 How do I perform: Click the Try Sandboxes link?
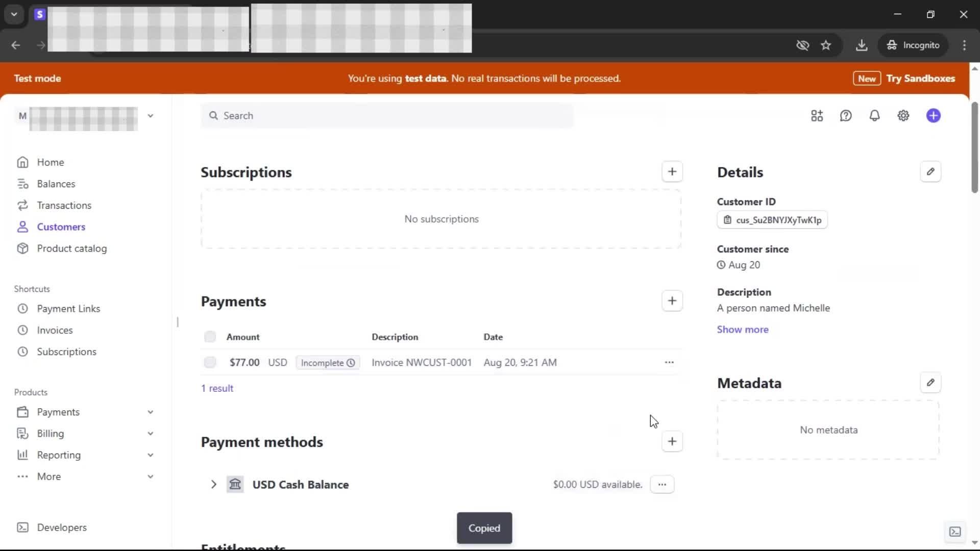click(920, 79)
